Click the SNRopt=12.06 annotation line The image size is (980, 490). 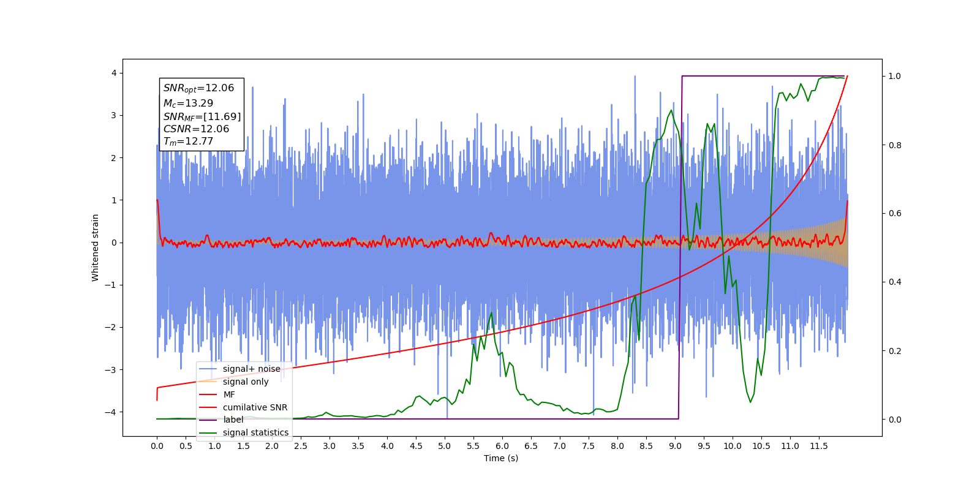pyautogui.click(x=198, y=88)
